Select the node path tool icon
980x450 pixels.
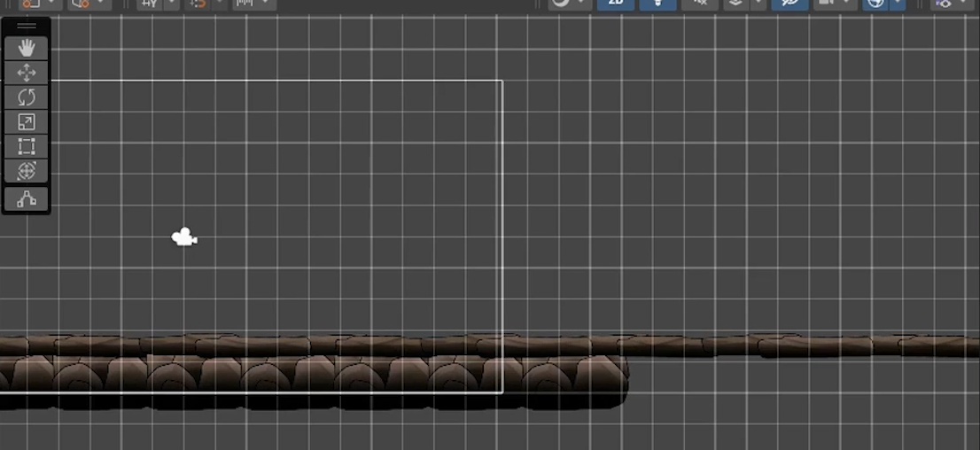(27, 198)
